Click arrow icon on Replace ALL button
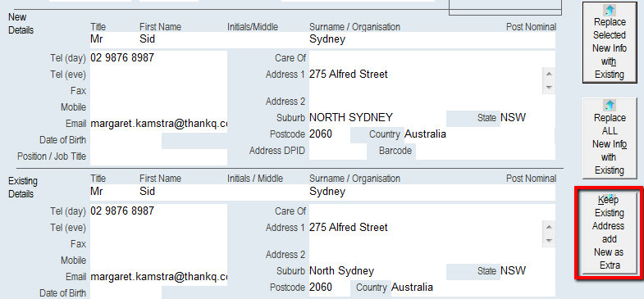644x299 pixels. coord(610,106)
